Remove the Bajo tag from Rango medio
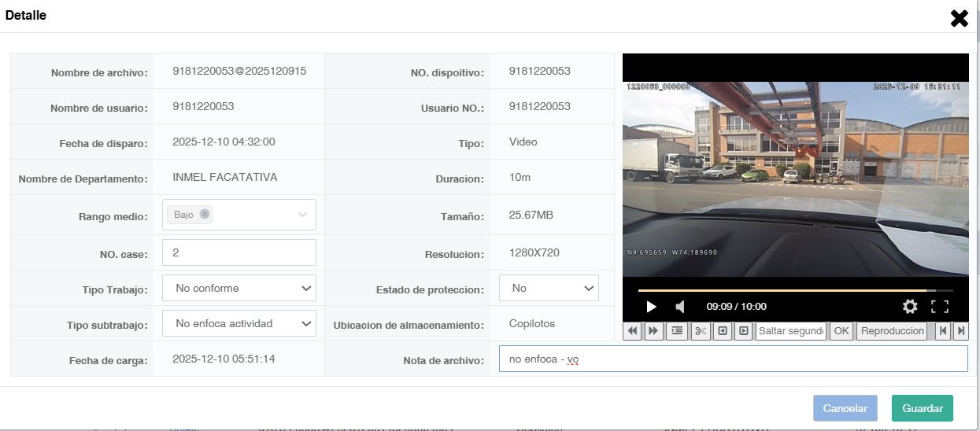This screenshot has width=980, height=431. [x=205, y=214]
